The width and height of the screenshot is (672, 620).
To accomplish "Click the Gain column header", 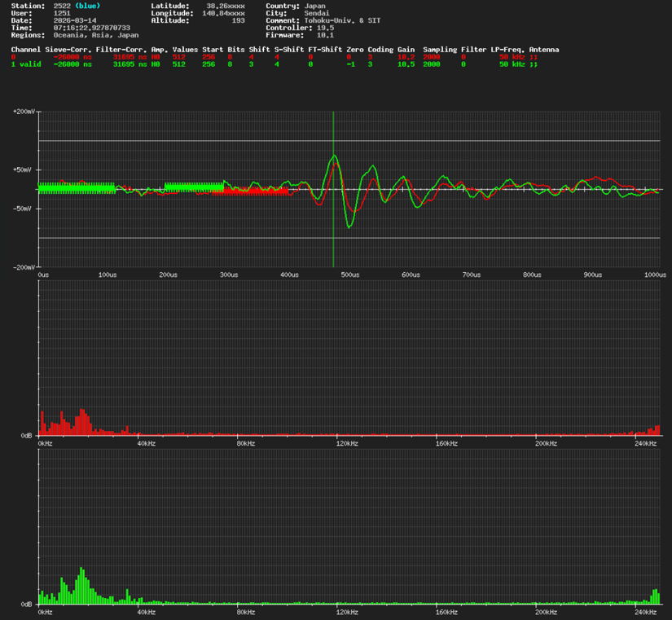I will pyautogui.click(x=406, y=50).
